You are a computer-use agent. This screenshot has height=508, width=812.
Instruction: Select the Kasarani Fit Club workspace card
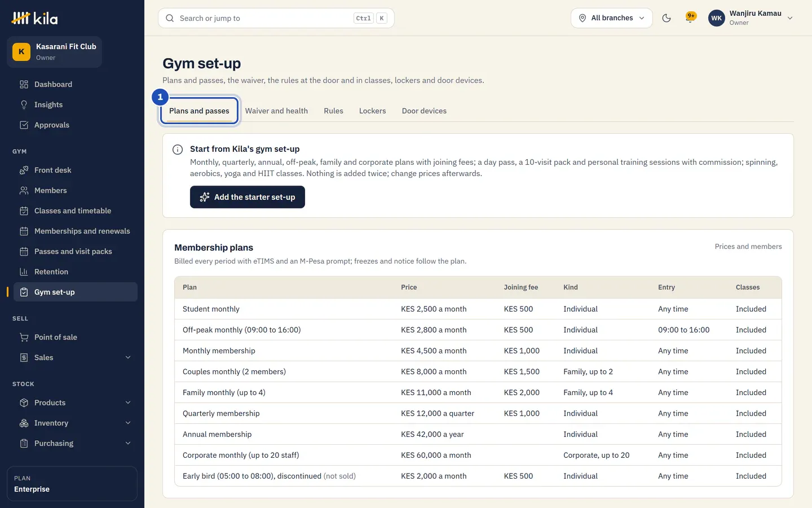tap(55, 52)
